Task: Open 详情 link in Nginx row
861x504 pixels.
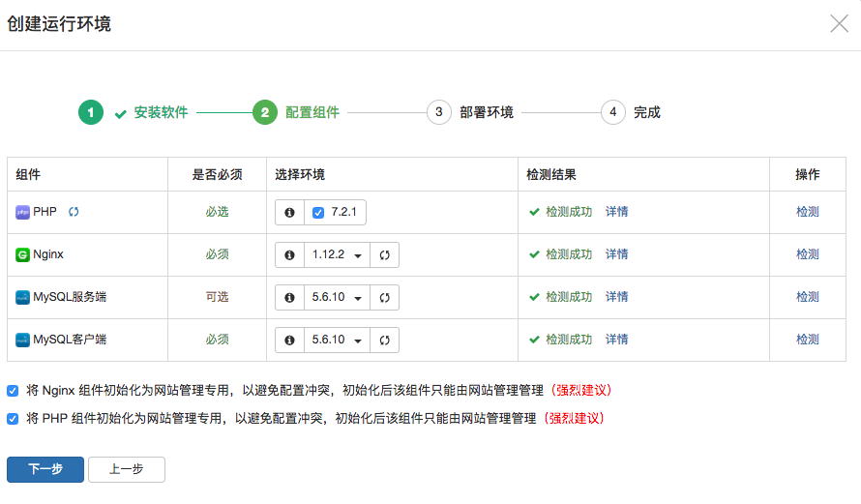Action: (616, 254)
